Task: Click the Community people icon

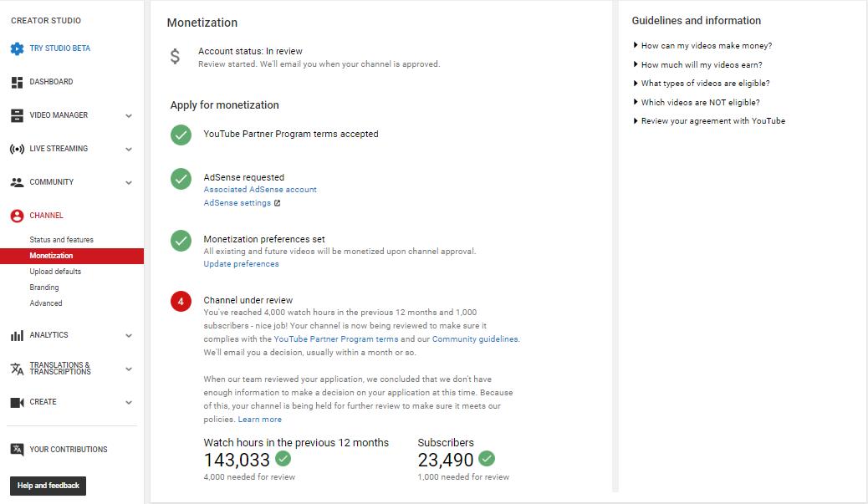Action: (18, 182)
